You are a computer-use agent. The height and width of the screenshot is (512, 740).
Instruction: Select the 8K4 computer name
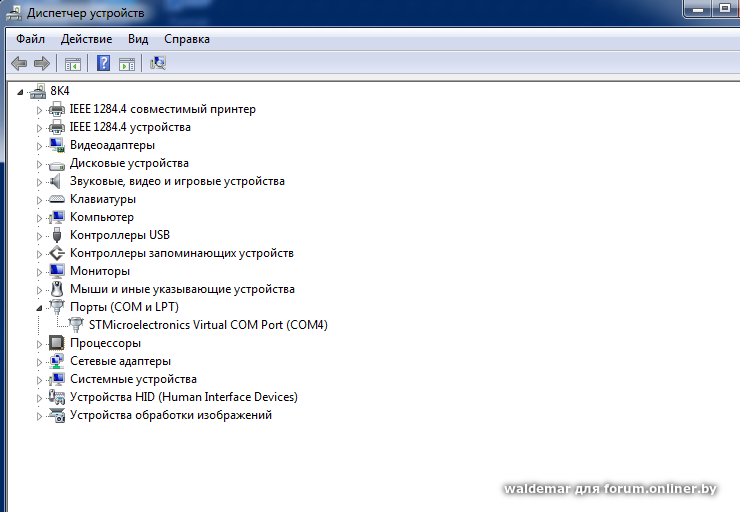point(60,91)
